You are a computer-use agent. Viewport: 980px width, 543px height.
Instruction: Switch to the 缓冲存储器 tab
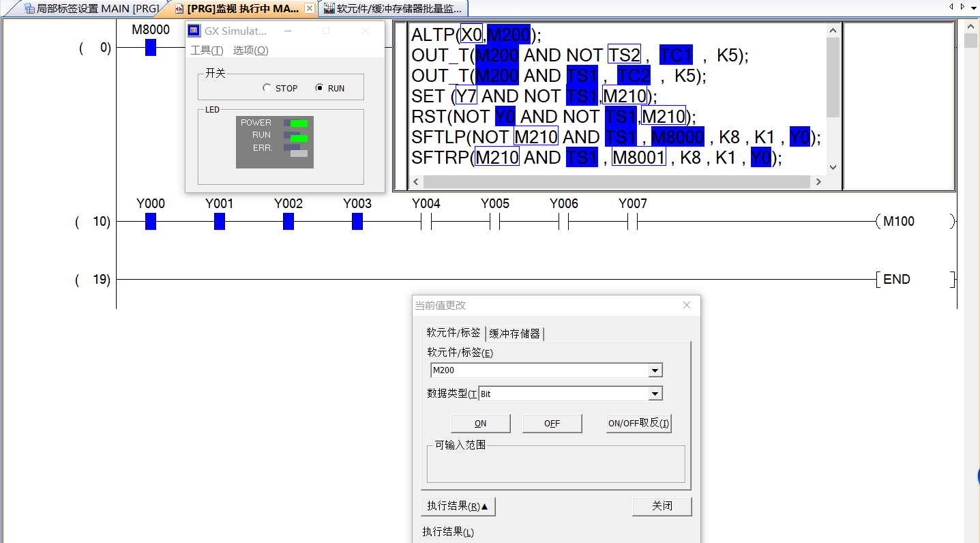515,334
